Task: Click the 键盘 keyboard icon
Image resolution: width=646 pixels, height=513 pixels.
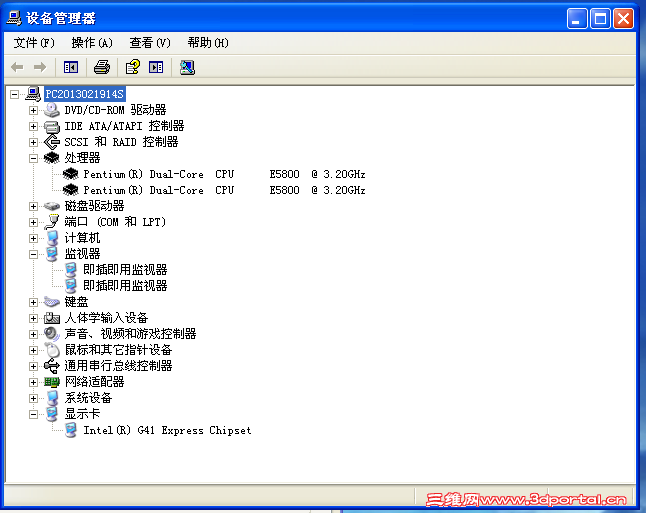Action: pos(52,302)
